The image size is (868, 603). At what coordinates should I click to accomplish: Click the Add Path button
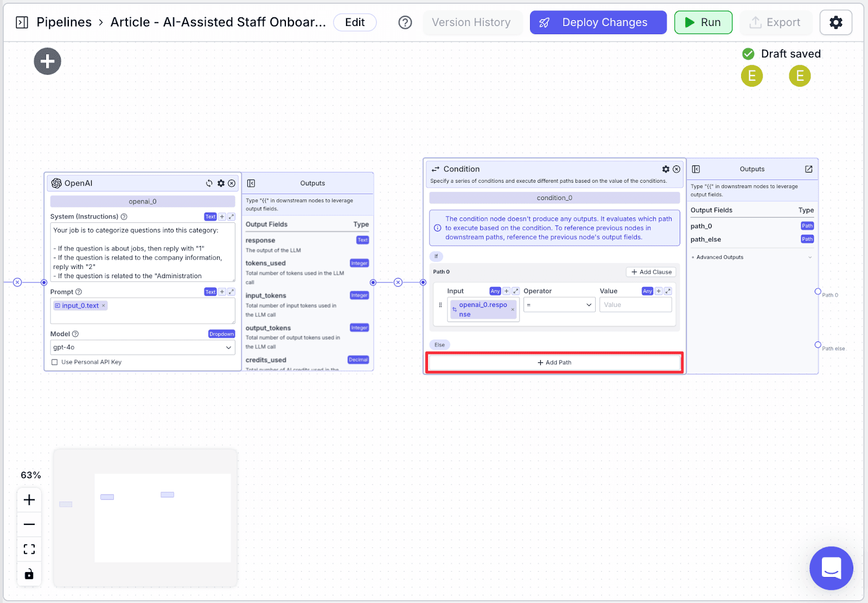point(554,362)
